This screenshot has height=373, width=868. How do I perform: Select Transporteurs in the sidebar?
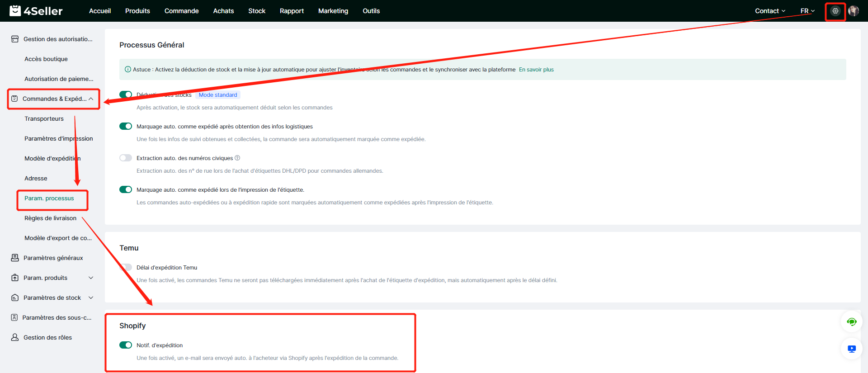(44, 118)
